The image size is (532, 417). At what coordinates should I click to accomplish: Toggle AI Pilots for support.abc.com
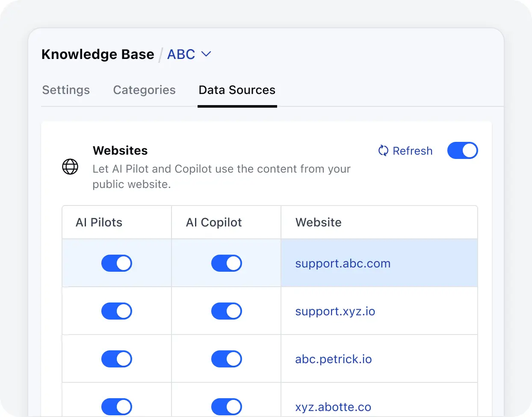(x=117, y=263)
